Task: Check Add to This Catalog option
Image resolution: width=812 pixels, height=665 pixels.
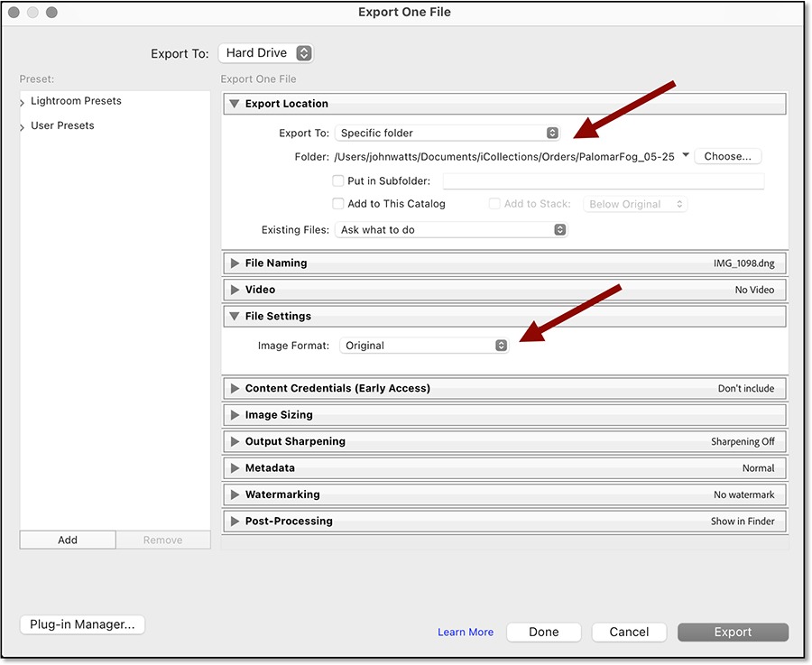Action: pyautogui.click(x=338, y=204)
